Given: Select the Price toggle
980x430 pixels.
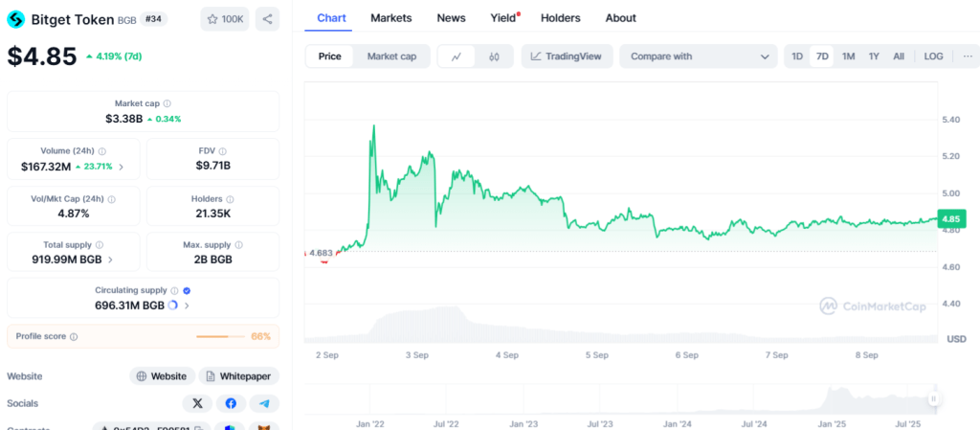Looking at the screenshot, I should pos(329,57).
